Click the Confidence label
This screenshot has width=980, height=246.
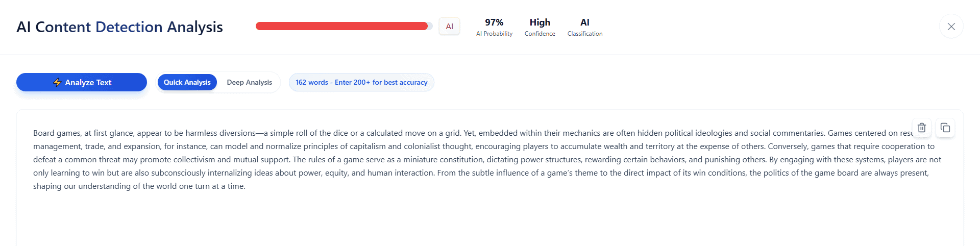540,34
